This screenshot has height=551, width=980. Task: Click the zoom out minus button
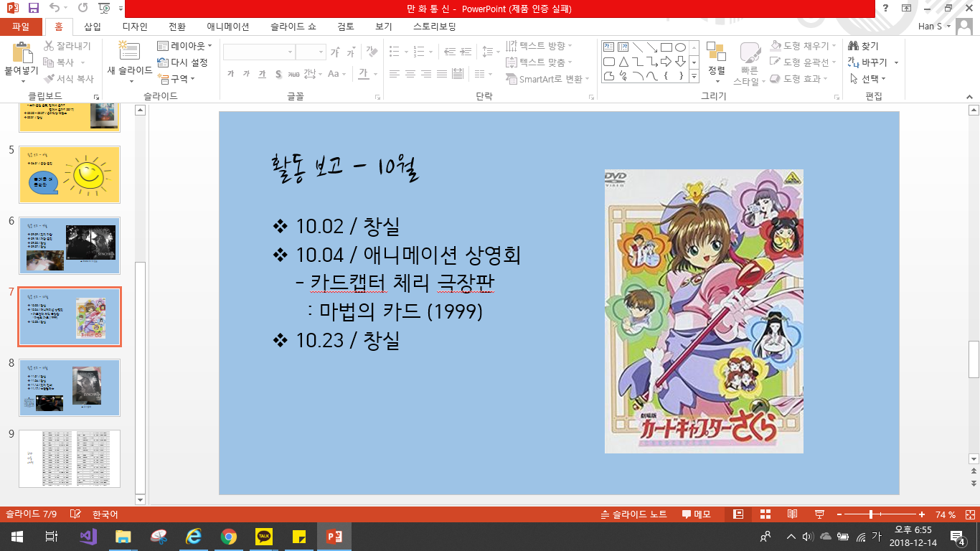click(x=839, y=514)
